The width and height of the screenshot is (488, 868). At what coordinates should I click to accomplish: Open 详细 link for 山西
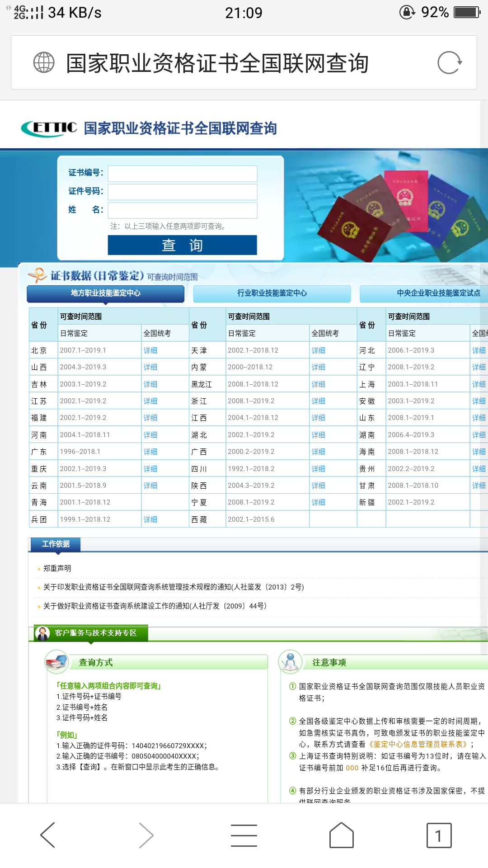click(150, 367)
